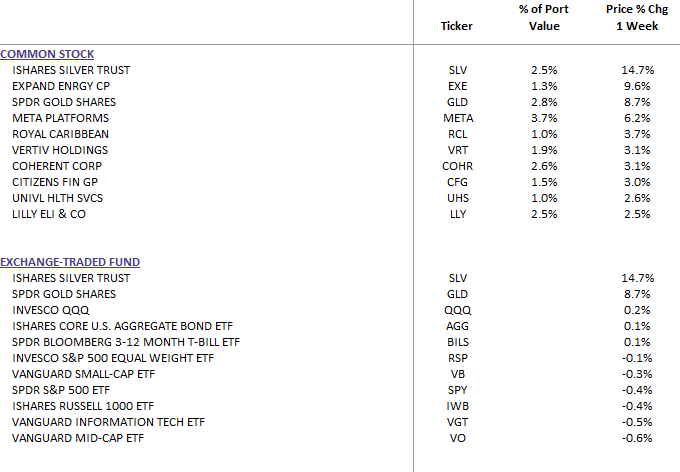Click the VERTIV HOLDINGS row label
Viewport: 680px width, 472px height.
(x=62, y=150)
